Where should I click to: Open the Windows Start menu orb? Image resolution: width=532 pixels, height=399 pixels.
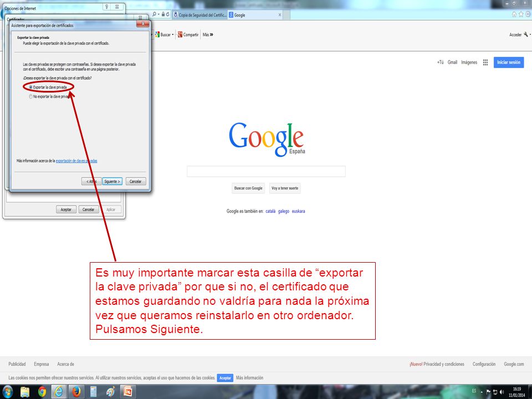pyautogui.click(x=7, y=392)
